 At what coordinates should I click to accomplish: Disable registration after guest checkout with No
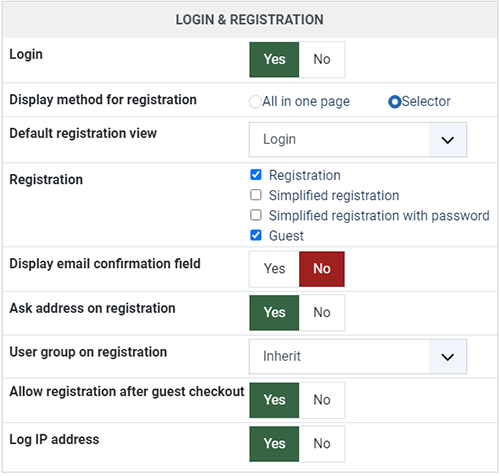click(x=322, y=400)
